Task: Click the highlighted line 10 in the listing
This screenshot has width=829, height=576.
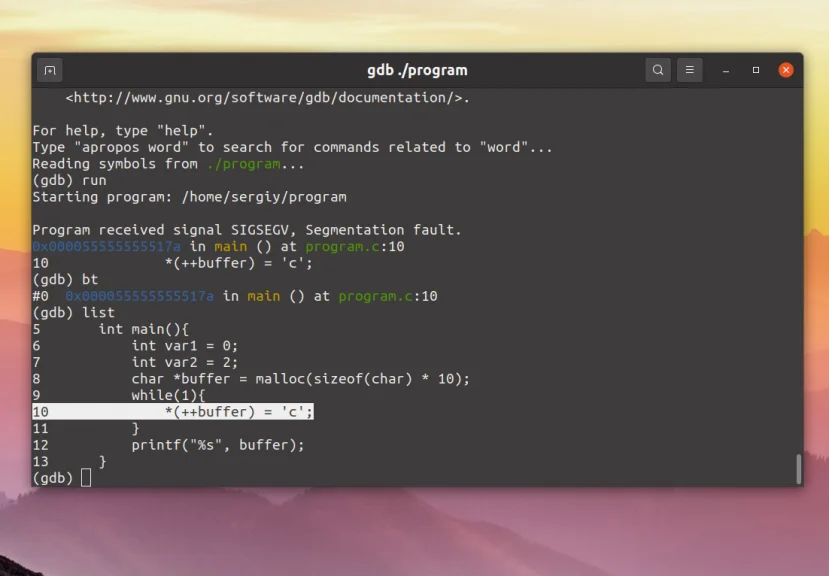Action: pyautogui.click(x=173, y=412)
